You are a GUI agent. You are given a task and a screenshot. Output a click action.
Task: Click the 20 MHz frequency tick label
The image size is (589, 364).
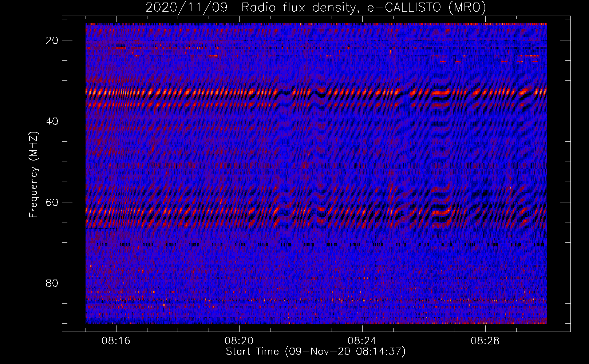pos(52,40)
